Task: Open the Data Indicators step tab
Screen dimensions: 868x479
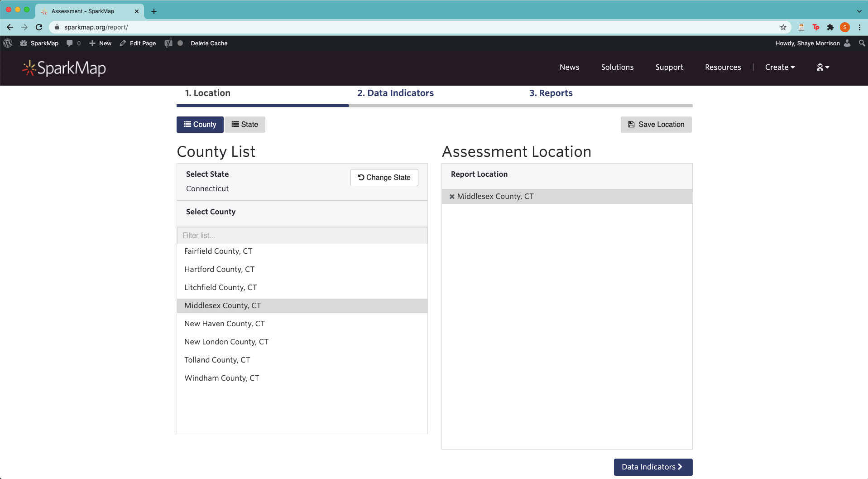Action: click(x=395, y=93)
